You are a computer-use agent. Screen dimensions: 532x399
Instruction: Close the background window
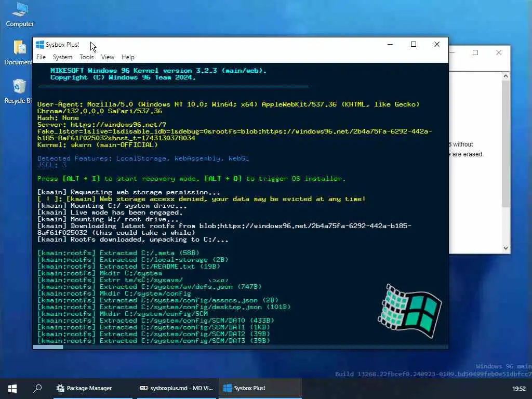(x=498, y=52)
